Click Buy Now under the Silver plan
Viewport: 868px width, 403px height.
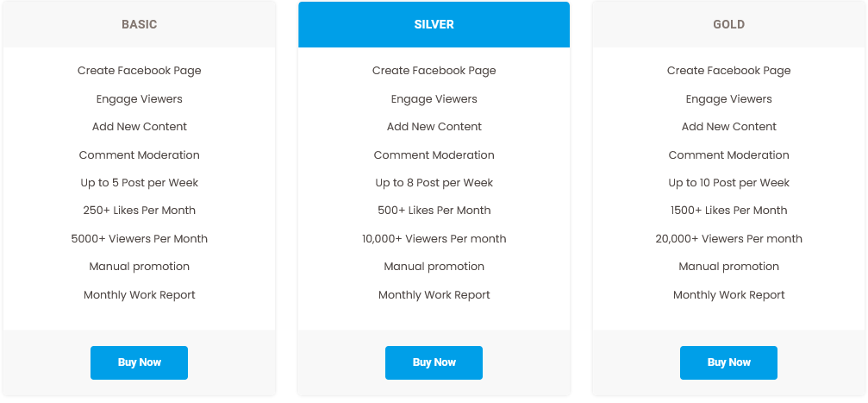pyautogui.click(x=434, y=362)
